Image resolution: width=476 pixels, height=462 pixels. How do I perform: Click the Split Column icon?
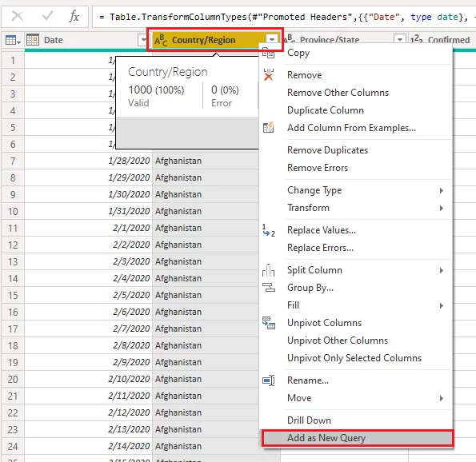(x=268, y=270)
